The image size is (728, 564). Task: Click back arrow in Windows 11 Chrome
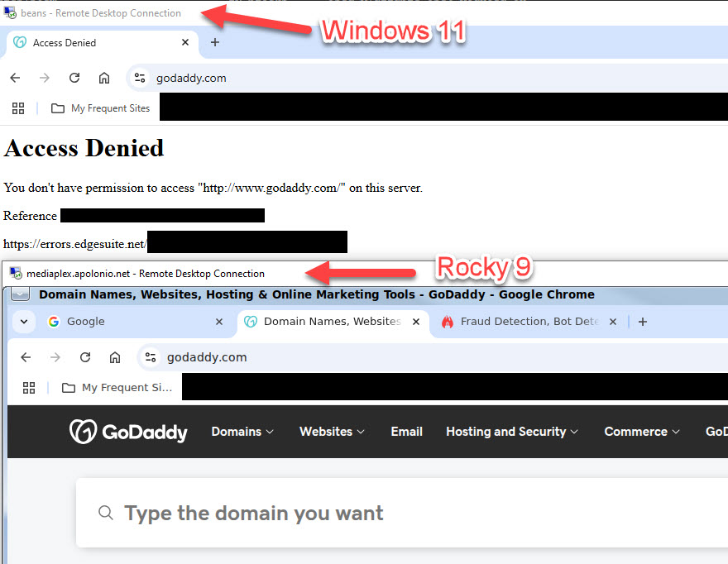16,78
